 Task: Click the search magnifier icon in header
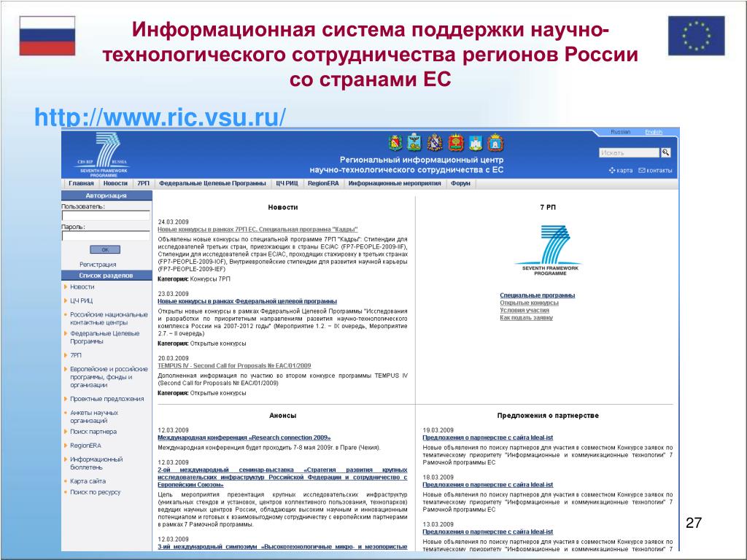(665, 152)
